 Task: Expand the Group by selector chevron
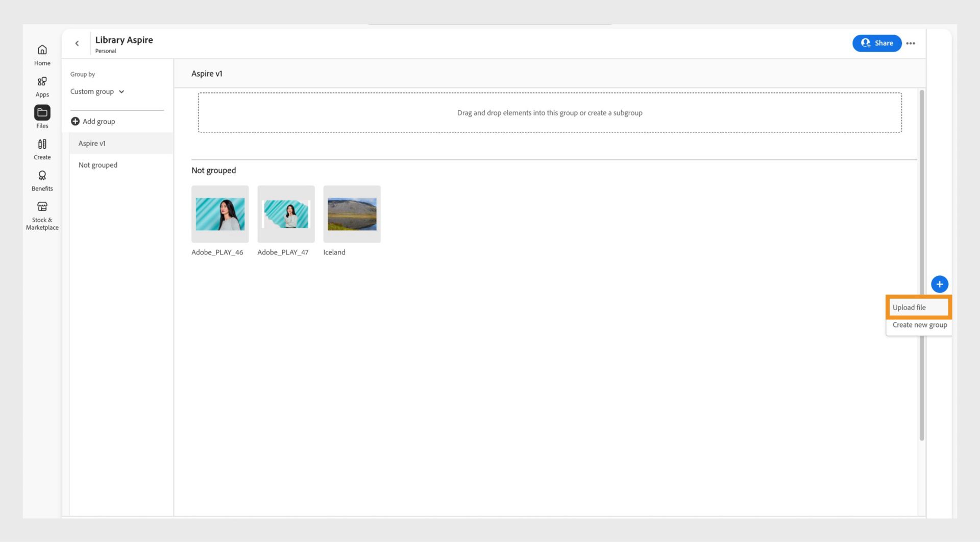point(121,92)
